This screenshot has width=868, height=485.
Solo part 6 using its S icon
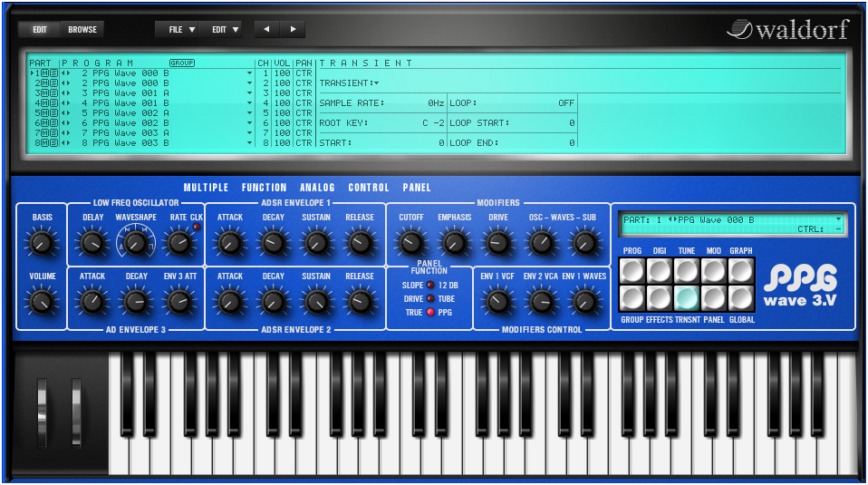pyautogui.click(x=53, y=123)
